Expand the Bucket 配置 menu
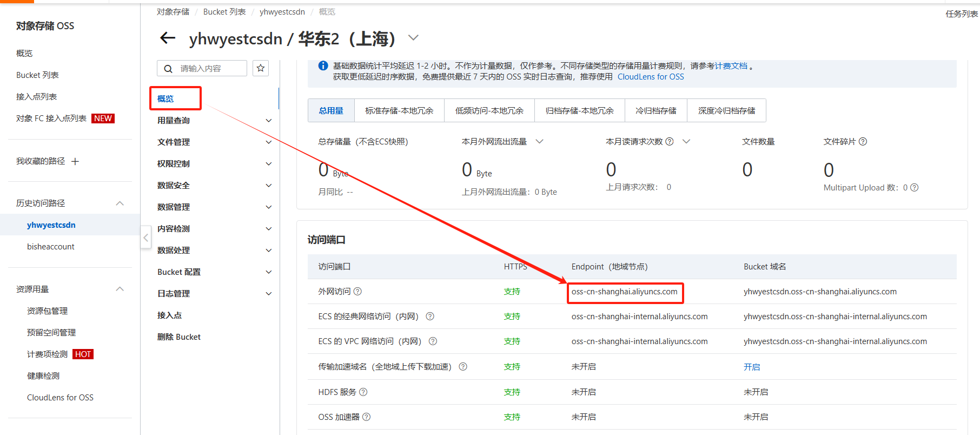The width and height of the screenshot is (980, 435). click(269, 272)
